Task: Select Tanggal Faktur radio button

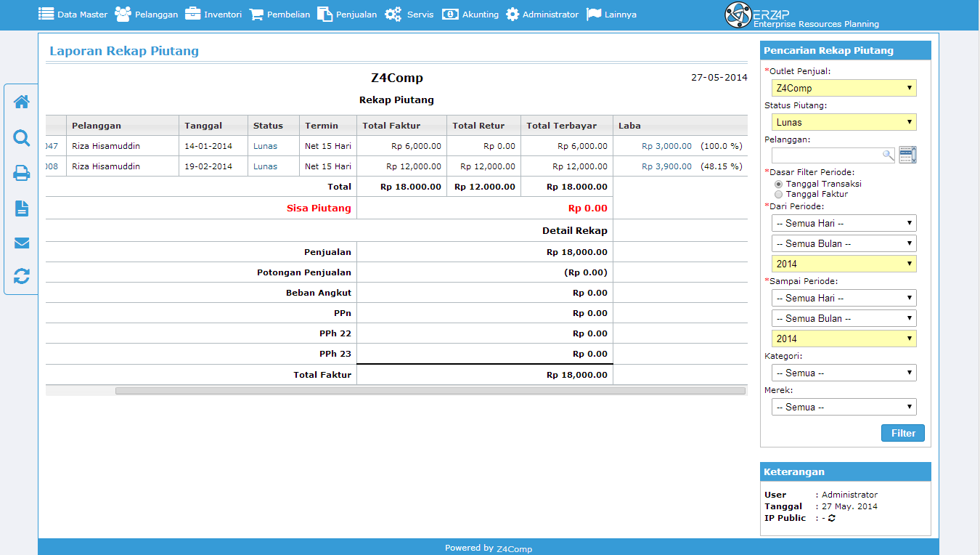Action: click(x=779, y=195)
